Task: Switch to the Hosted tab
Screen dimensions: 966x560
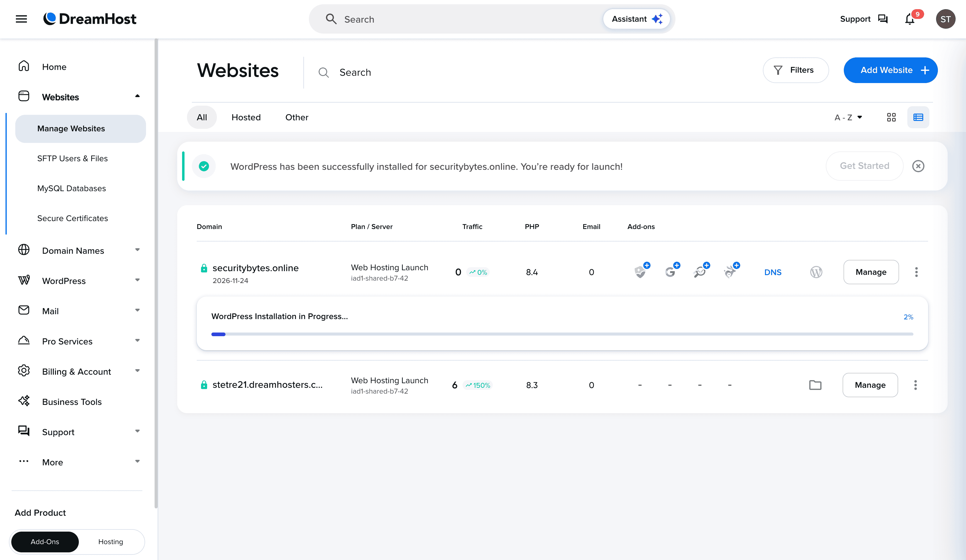Action: pos(246,117)
